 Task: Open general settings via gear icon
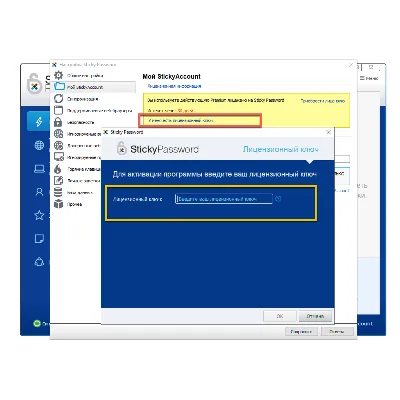[x=59, y=75]
